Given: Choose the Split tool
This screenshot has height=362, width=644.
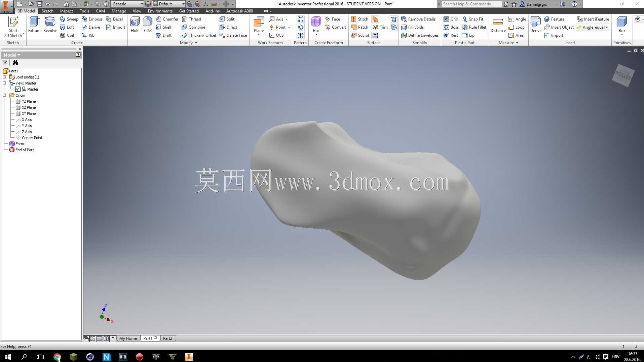Looking at the screenshot, I should click(x=227, y=19).
